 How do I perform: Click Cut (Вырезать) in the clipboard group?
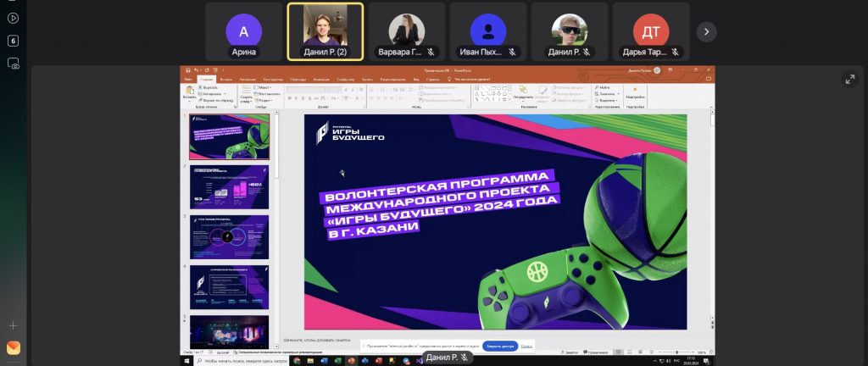[x=209, y=87]
